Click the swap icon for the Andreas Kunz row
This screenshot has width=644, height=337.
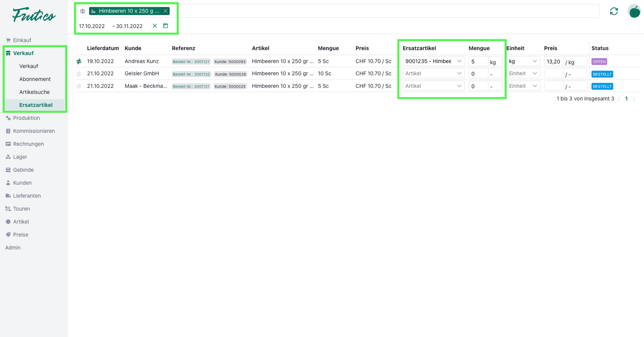(79, 61)
